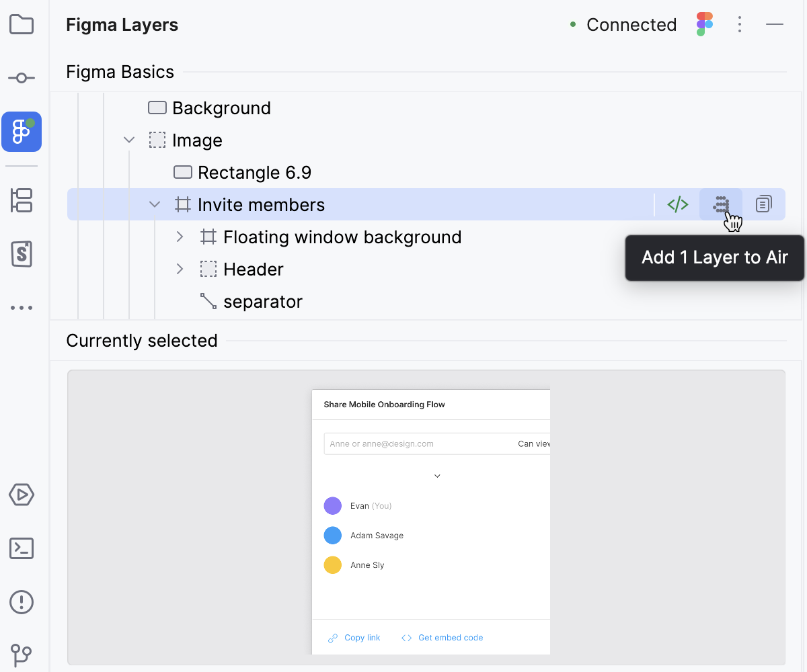Click the blue Adam Savage avatar
807x672 pixels.
click(333, 536)
